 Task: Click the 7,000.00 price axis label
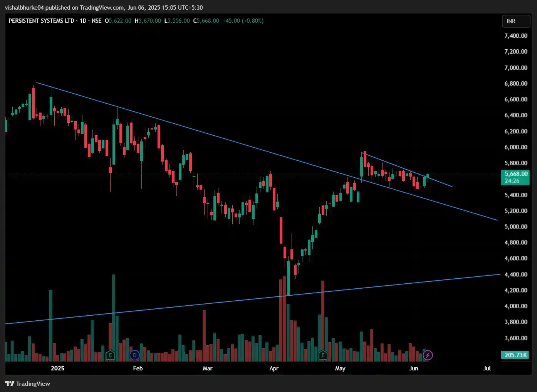(x=516, y=67)
